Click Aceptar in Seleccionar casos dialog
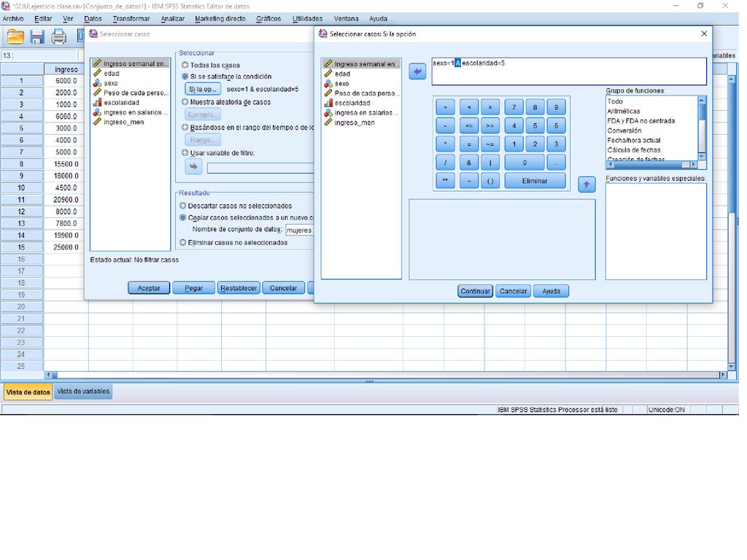This screenshot has height=560, width=747. point(149,288)
